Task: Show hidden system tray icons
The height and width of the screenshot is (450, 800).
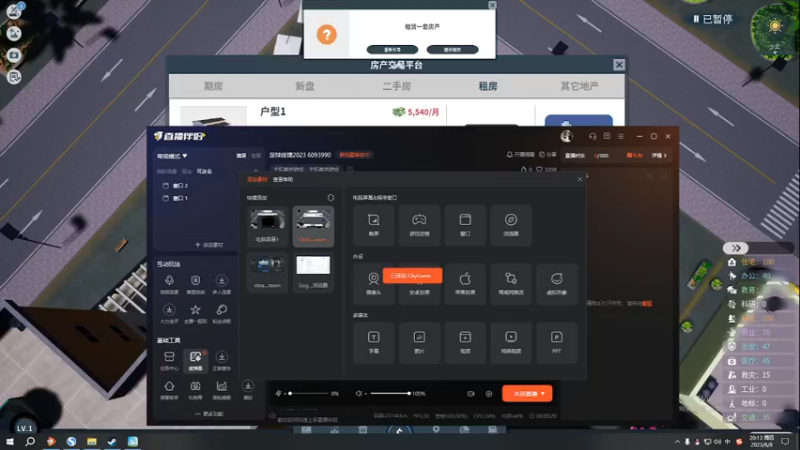Action: click(x=678, y=442)
